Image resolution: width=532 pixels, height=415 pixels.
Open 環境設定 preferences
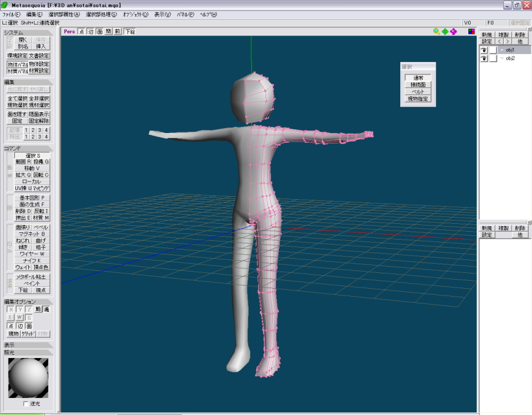[x=17, y=56]
